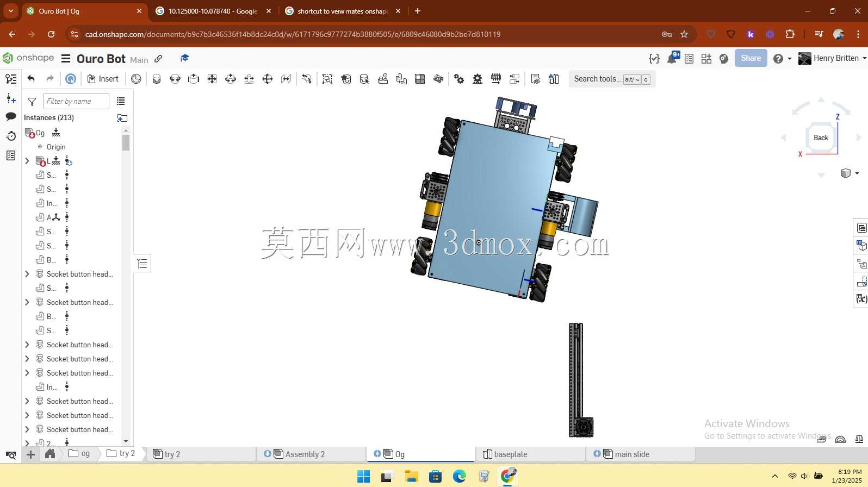Viewport: 868px width, 487px height.
Task: Click the browser reload button
Action: point(51,34)
